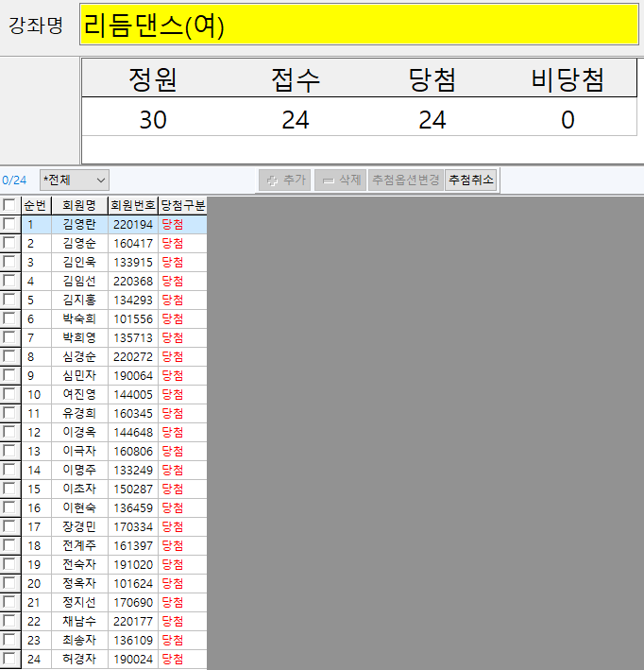Select member name 장경민

click(79, 526)
